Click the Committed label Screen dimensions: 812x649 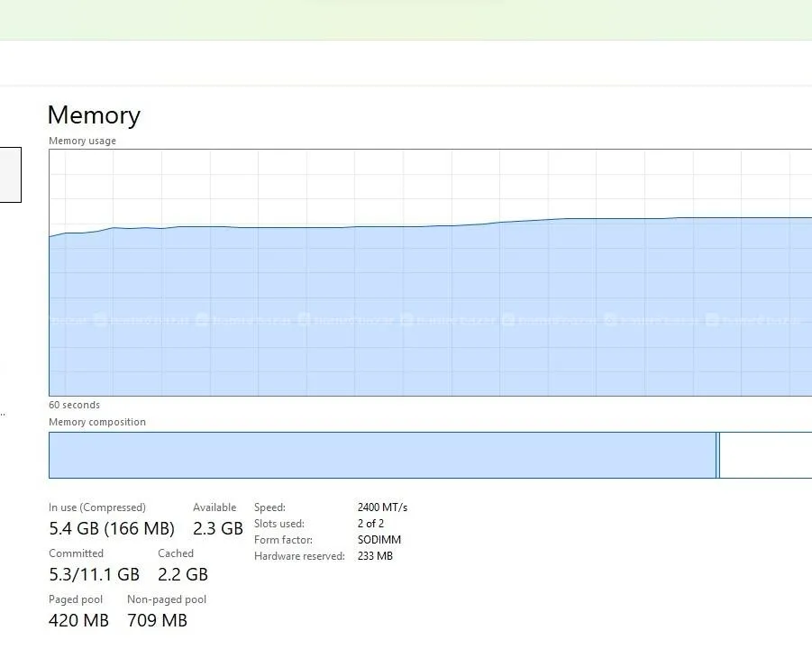pos(76,553)
